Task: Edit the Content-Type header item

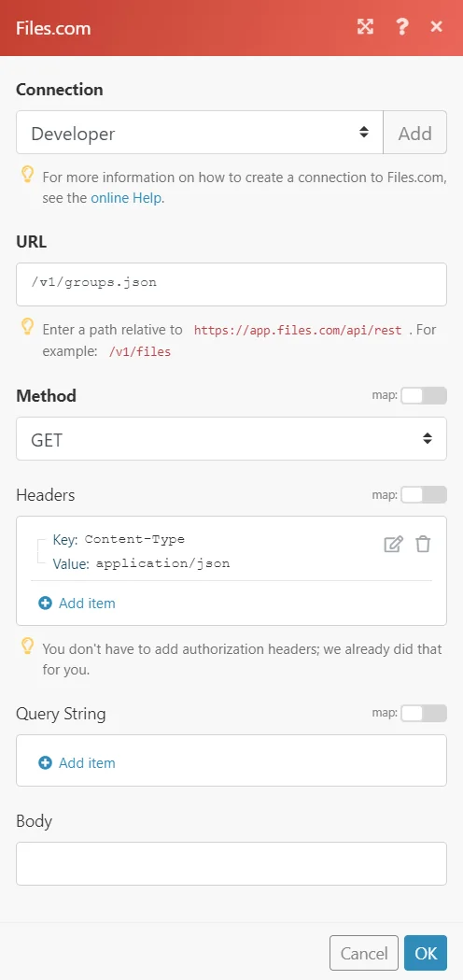Action: pyautogui.click(x=393, y=545)
